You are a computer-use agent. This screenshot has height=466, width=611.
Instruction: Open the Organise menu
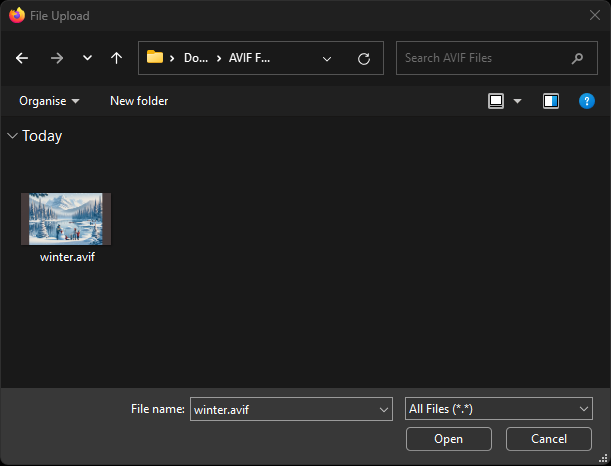[x=48, y=101]
